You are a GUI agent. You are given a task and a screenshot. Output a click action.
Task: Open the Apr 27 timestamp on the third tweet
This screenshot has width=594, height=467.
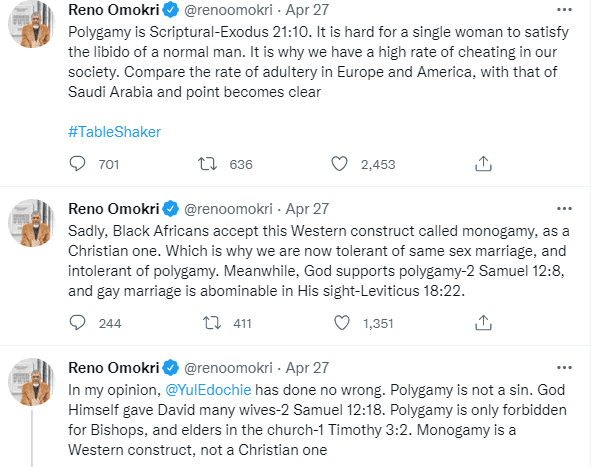307,368
